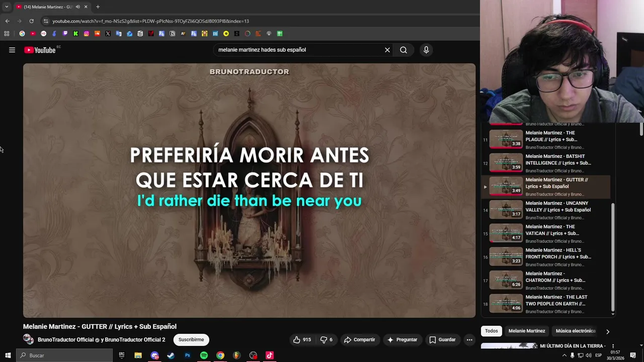
Task: Open the Instagram bookmark
Action: pyautogui.click(x=87, y=34)
